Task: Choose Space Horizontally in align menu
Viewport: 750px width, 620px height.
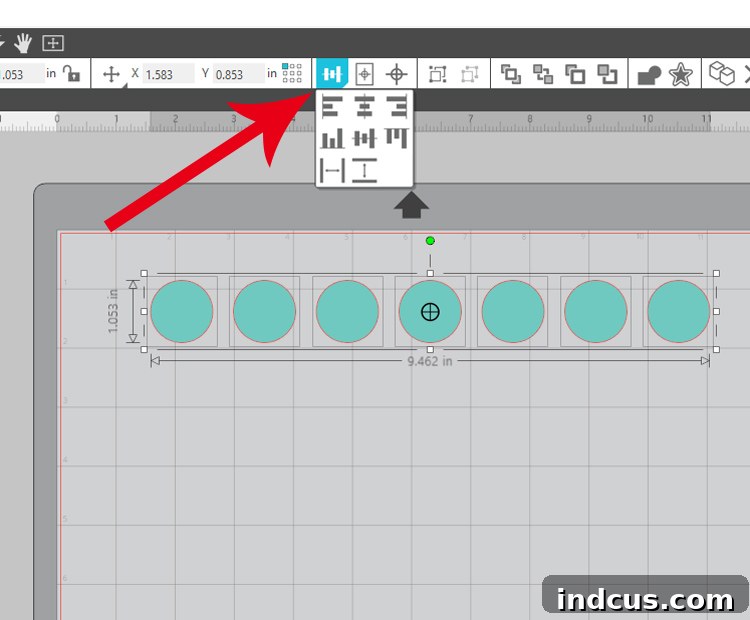Action: pyautogui.click(x=332, y=170)
